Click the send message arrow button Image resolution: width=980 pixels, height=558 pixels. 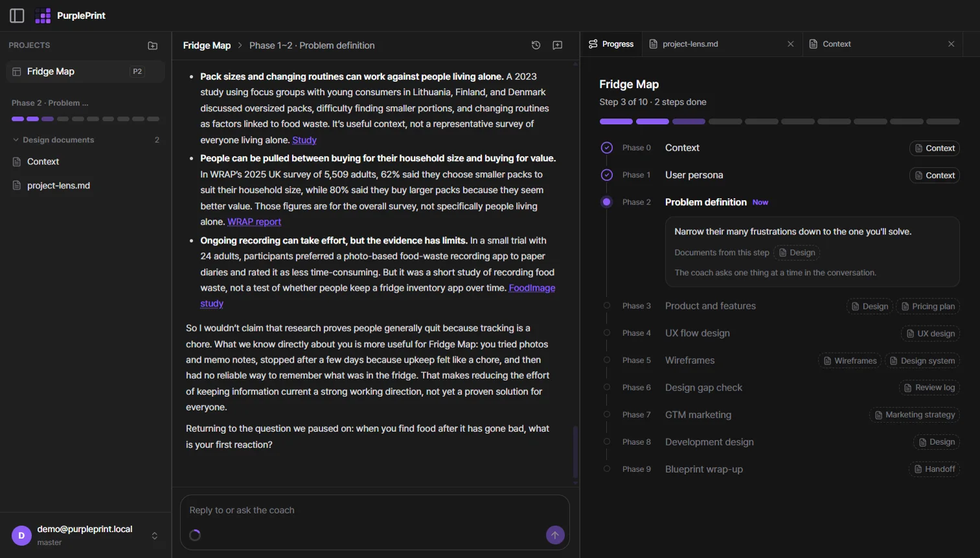(555, 535)
